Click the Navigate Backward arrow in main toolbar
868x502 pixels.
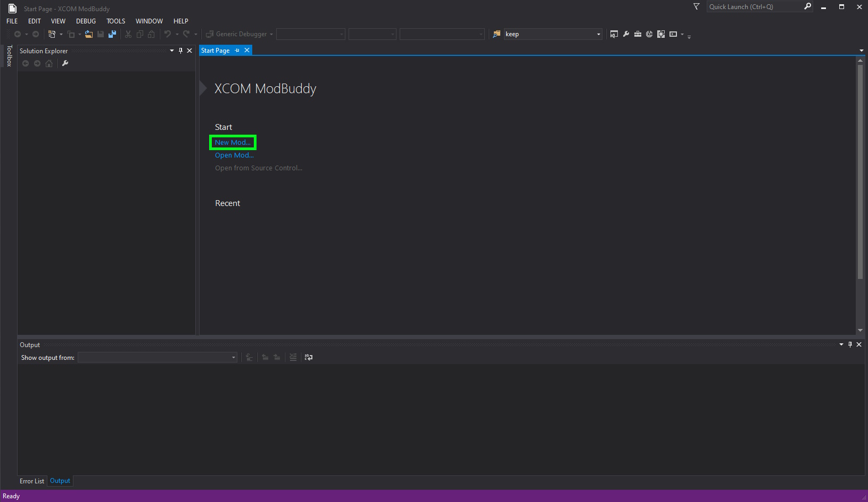click(x=18, y=34)
